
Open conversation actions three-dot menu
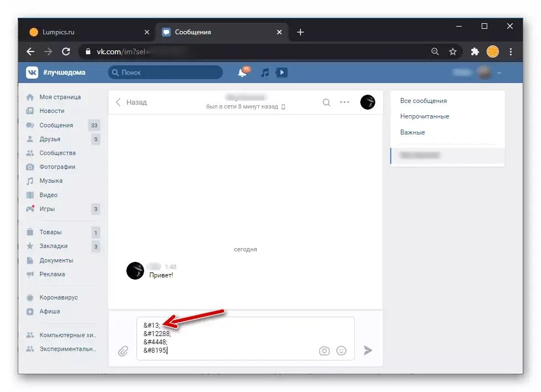point(344,102)
